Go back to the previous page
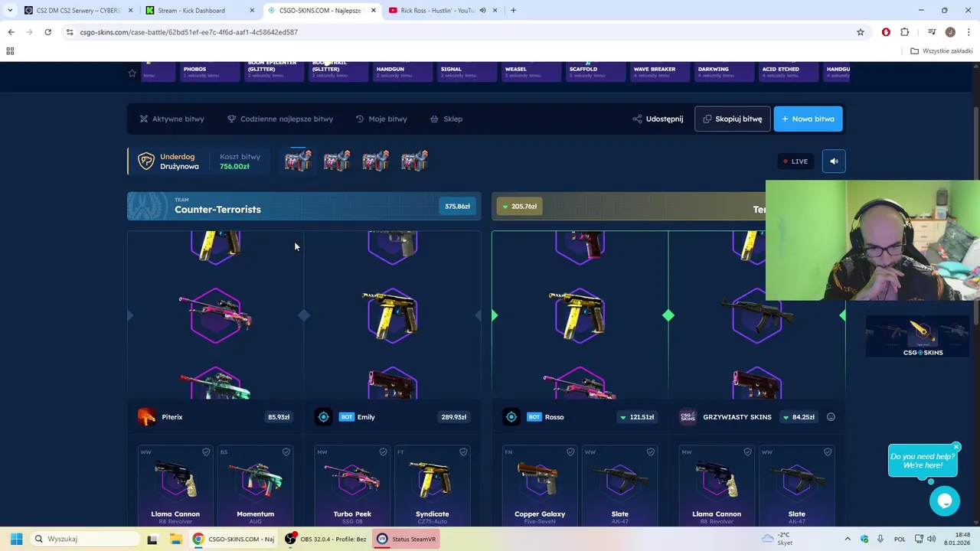The image size is (980, 551). [x=11, y=32]
